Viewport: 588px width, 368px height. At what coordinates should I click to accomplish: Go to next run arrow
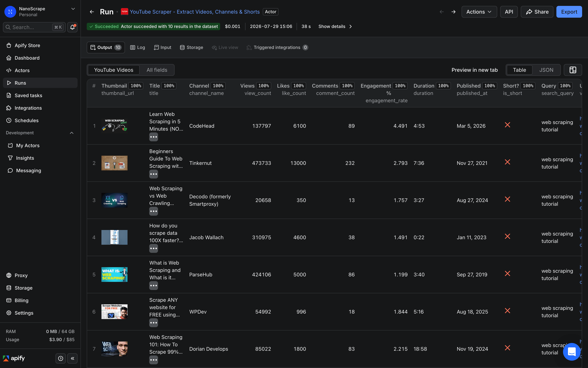tap(453, 12)
